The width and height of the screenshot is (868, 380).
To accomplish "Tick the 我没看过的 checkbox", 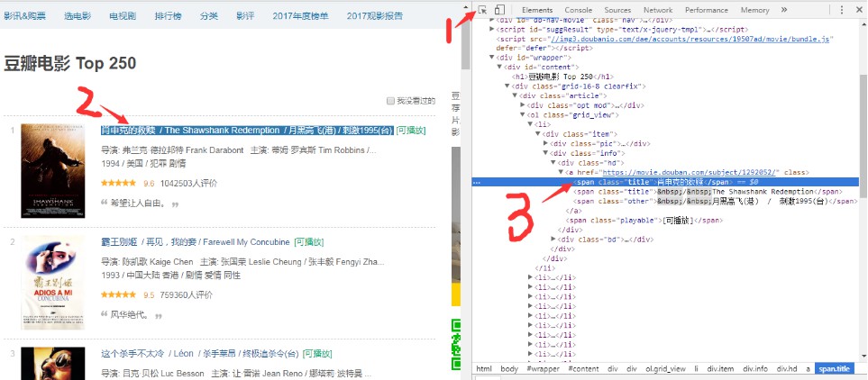I will point(390,101).
